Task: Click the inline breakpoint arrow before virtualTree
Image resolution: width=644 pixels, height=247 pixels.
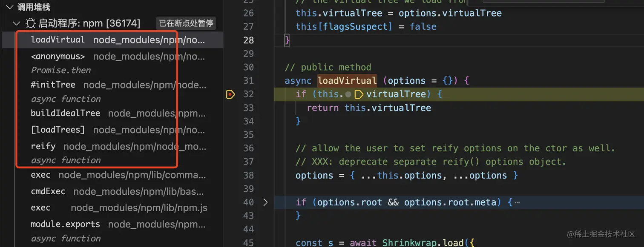Action: tap(359, 94)
